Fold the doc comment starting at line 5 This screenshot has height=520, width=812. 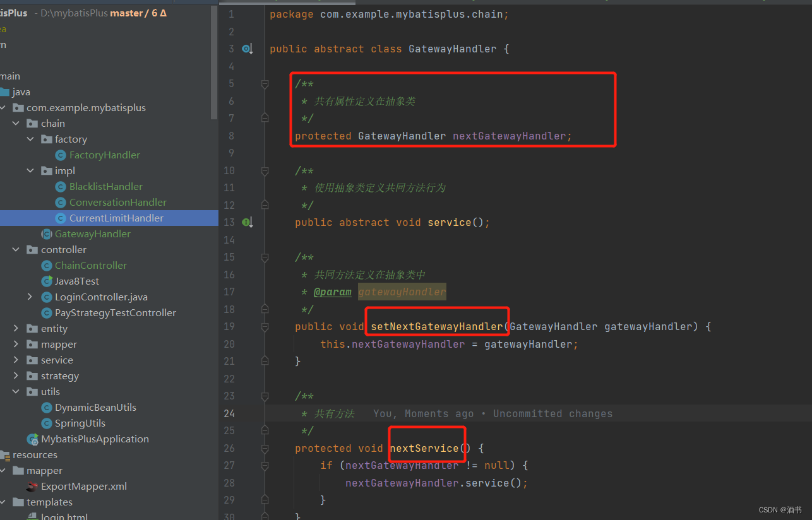coord(265,83)
